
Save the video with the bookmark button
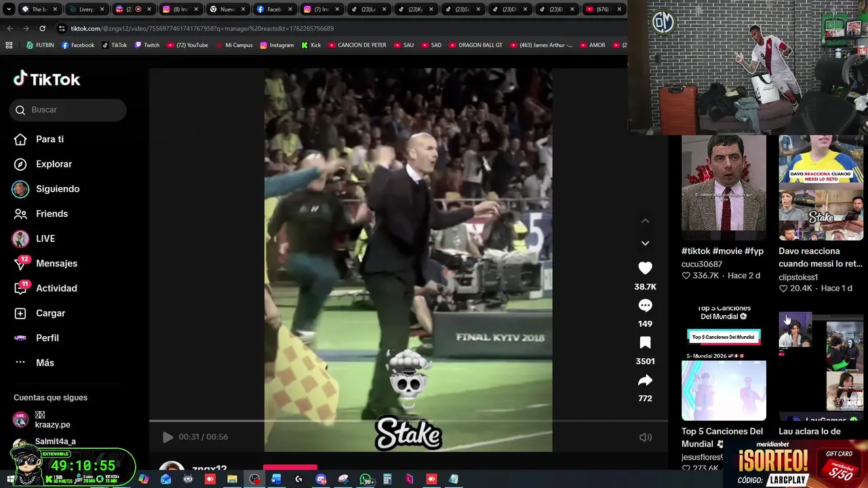click(x=645, y=343)
